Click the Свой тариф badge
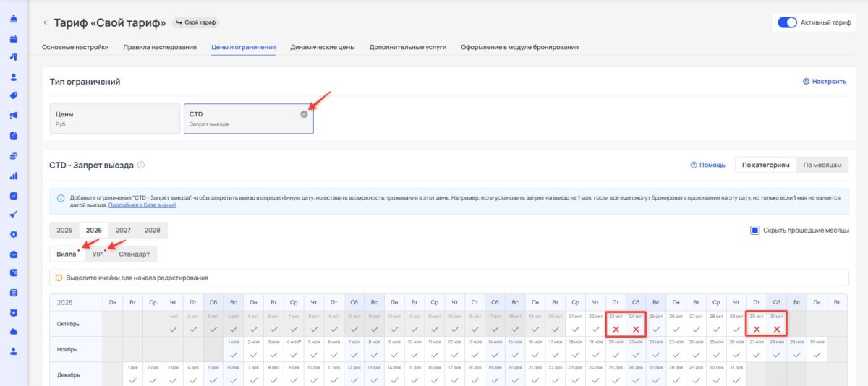Viewport: 868px width, 386px height. tap(196, 22)
